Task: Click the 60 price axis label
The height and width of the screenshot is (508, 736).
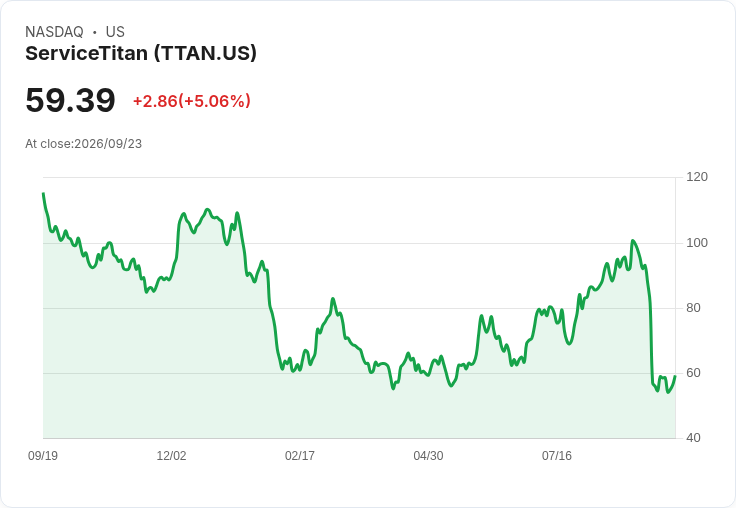Action: pyautogui.click(x=693, y=373)
